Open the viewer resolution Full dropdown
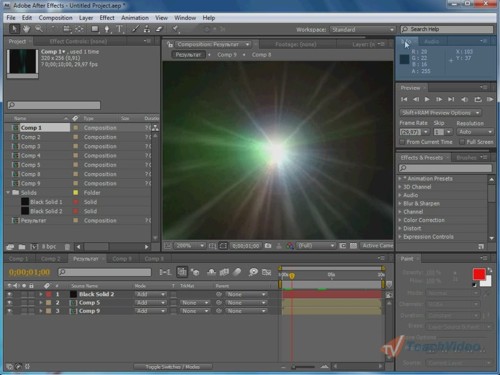 pos(316,246)
